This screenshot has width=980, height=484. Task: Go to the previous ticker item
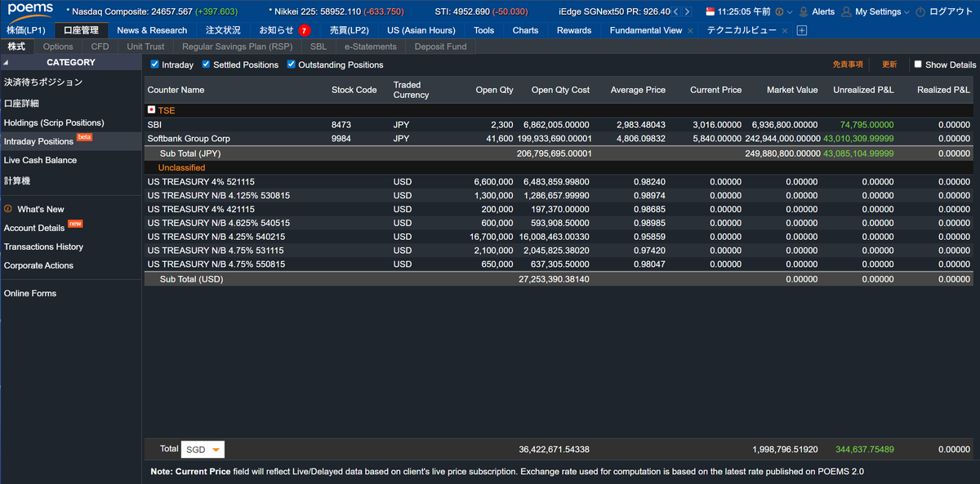pyautogui.click(x=675, y=11)
